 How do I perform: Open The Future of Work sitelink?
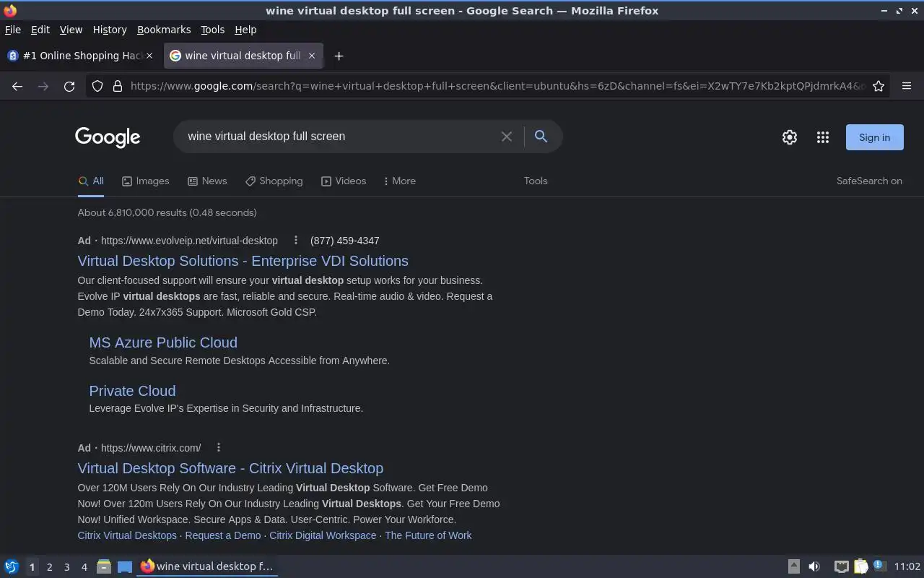click(428, 535)
